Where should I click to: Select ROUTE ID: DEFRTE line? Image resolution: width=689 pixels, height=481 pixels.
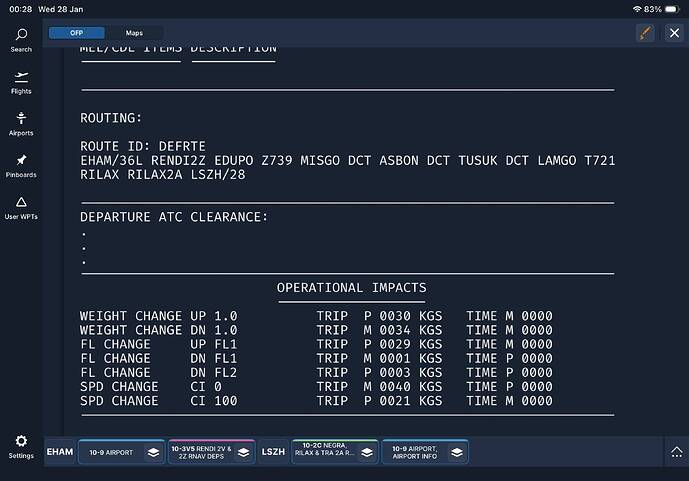tap(143, 146)
